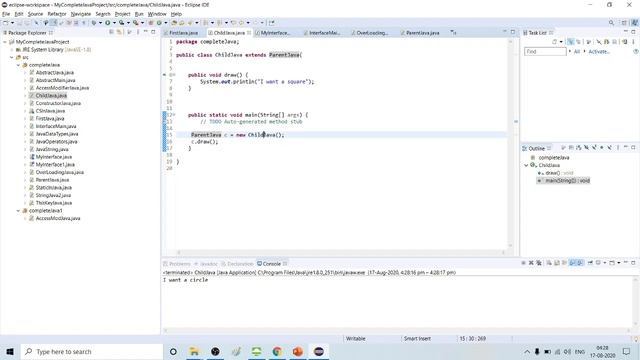Click Collapse All in Package Explorer toolbar
Screen dimensions: 640x360
coord(111,32)
